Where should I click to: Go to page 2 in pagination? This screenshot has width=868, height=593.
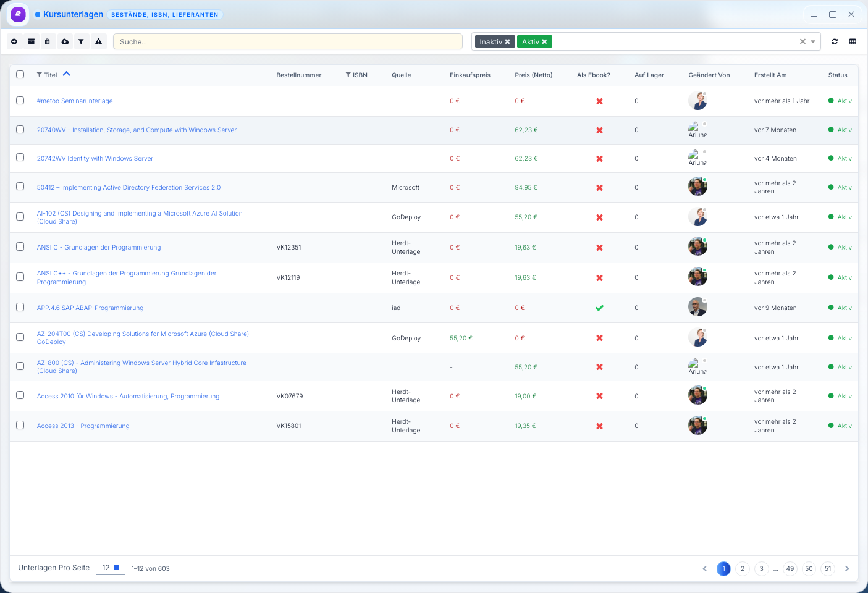743,569
